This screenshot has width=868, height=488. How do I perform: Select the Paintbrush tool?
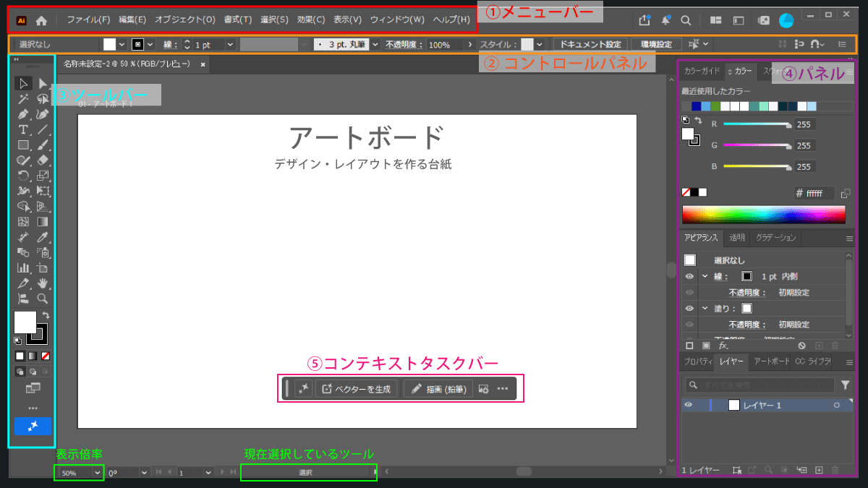[43, 145]
